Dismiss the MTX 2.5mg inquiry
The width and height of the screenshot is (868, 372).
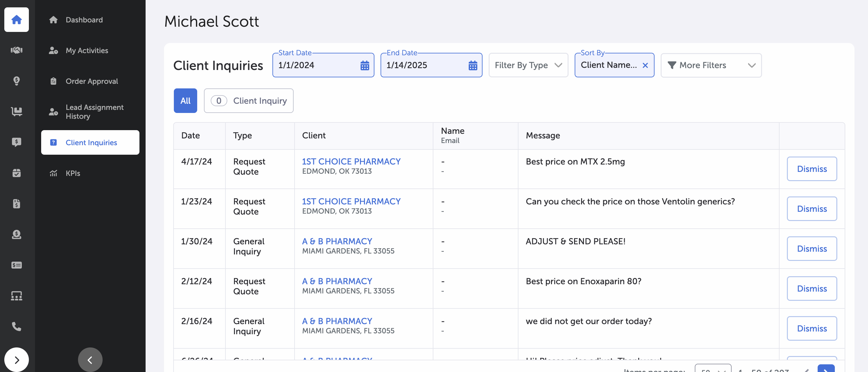pyautogui.click(x=812, y=169)
